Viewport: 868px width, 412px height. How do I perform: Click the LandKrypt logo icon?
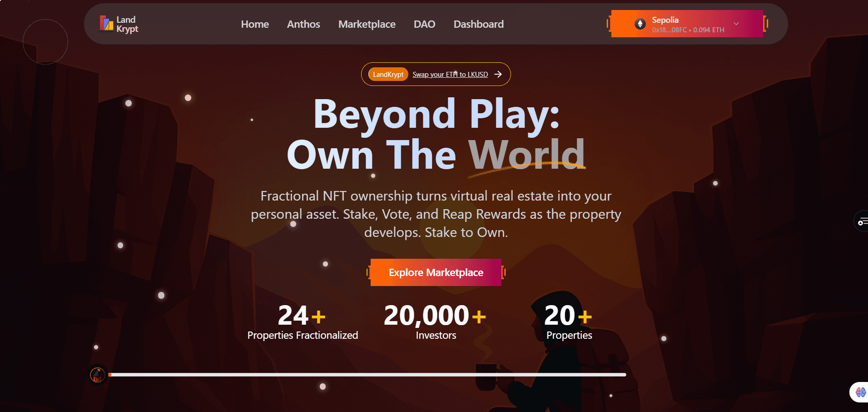pos(106,24)
